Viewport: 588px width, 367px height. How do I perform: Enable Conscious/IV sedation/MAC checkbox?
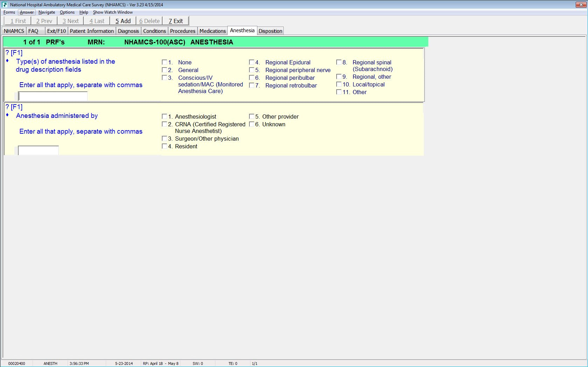pos(164,78)
